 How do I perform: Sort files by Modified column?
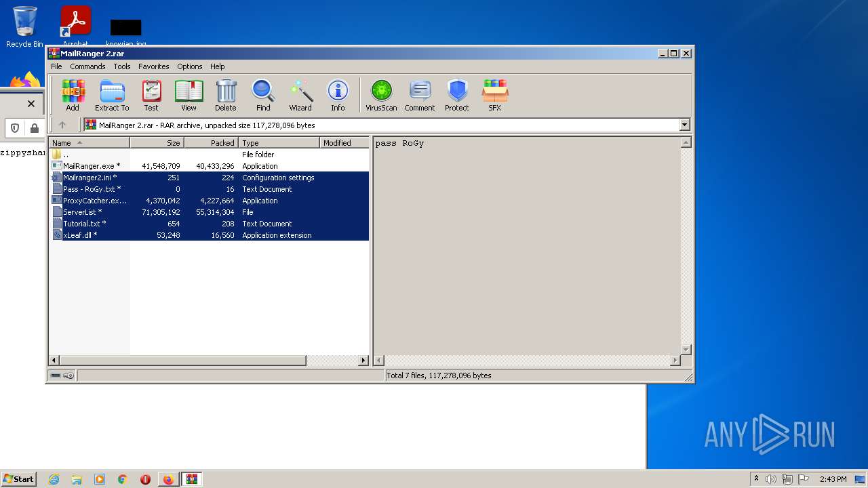344,143
